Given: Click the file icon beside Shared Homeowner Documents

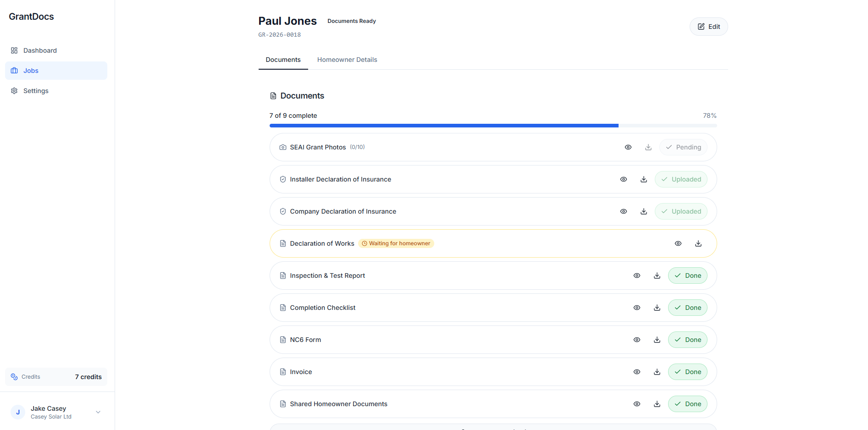Looking at the screenshot, I should click(x=283, y=404).
